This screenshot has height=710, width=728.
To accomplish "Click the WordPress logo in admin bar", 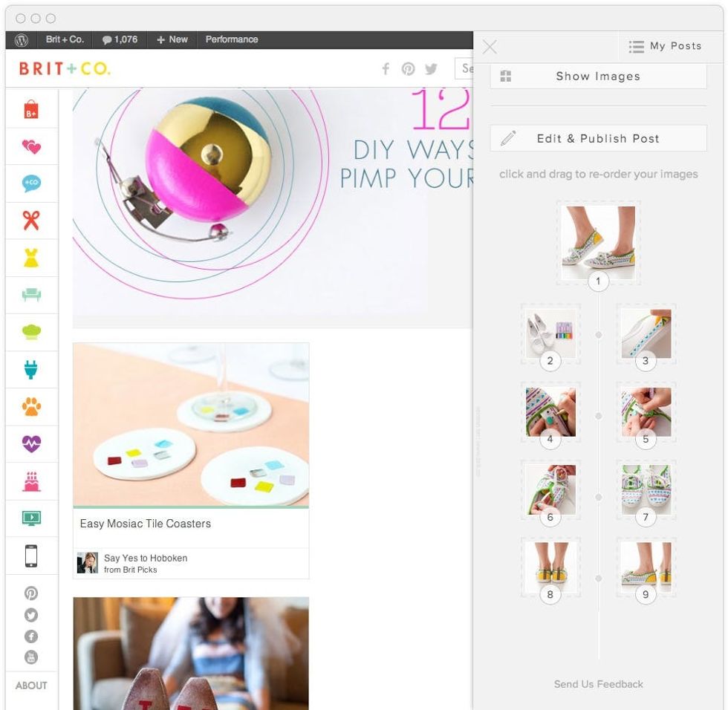I will point(22,40).
